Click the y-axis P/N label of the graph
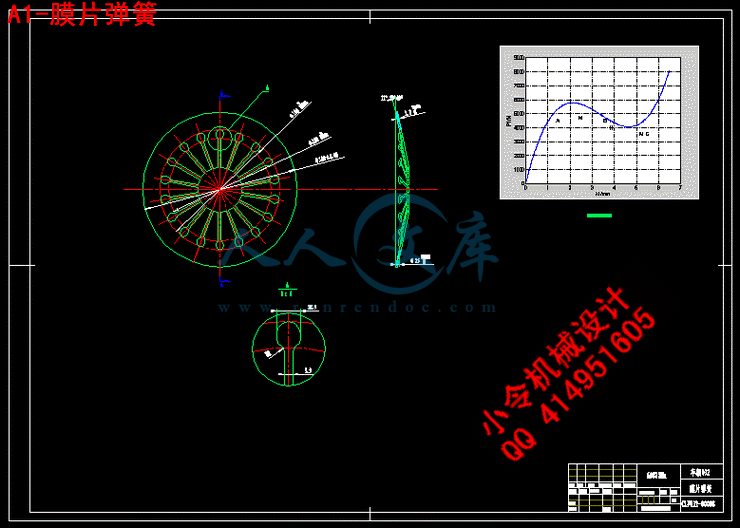Image resolution: width=740 pixels, height=528 pixels. click(508, 120)
